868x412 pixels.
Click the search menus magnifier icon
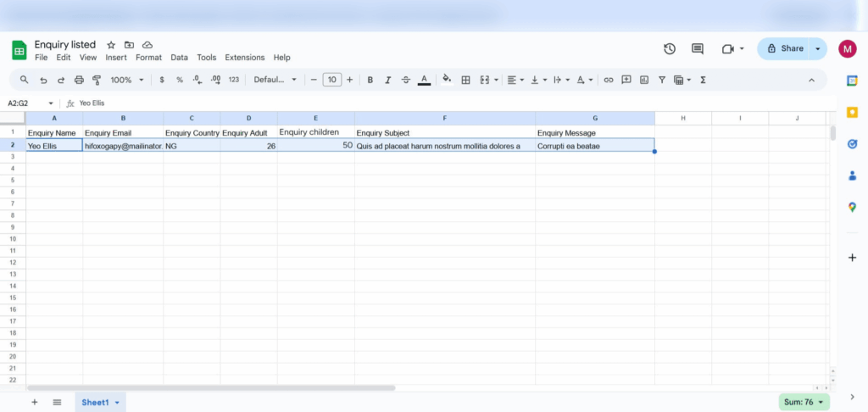pyautogui.click(x=24, y=80)
